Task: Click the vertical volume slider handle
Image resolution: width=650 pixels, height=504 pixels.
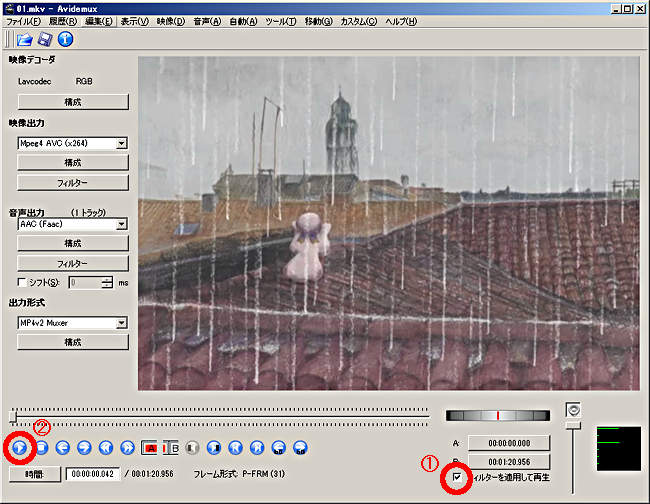Action: (573, 426)
